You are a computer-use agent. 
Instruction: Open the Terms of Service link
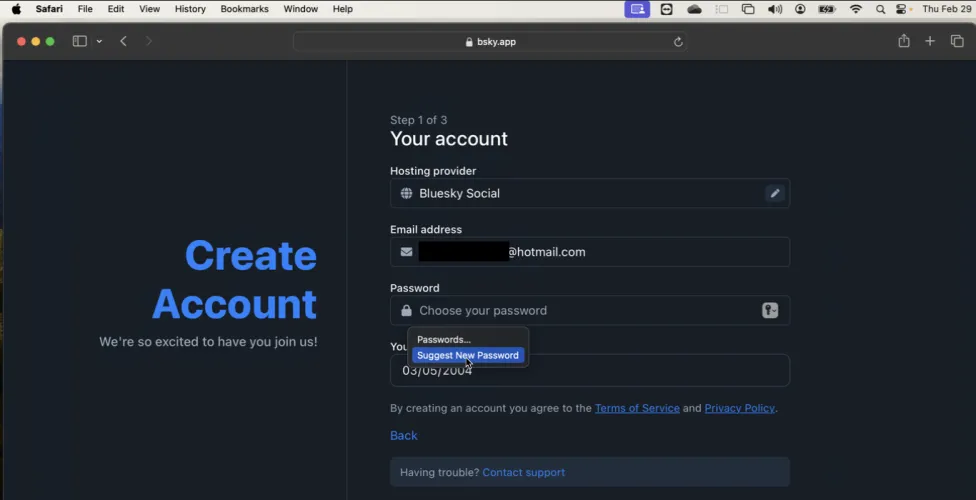(637, 408)
